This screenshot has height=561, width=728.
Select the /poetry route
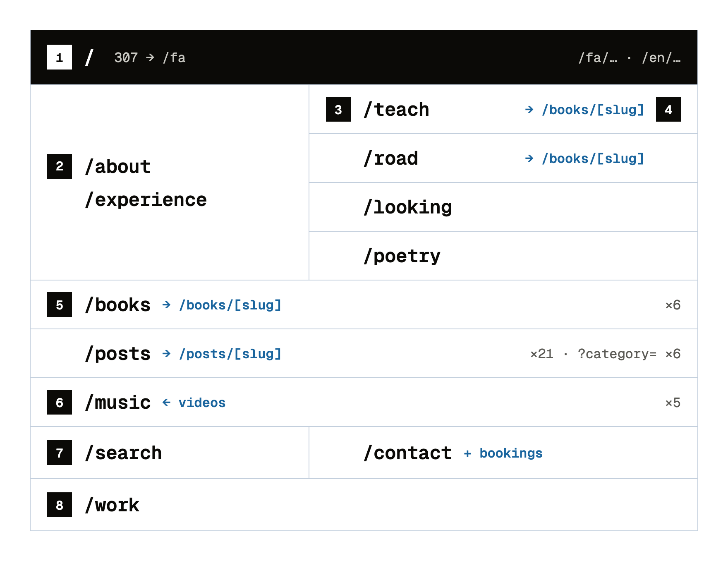click(402, 256)
